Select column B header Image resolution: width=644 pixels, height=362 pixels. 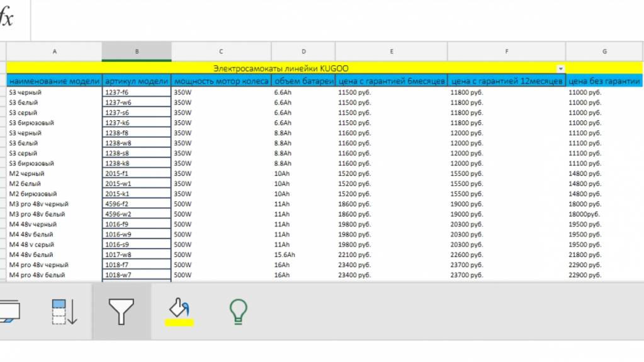pos(137,52)
